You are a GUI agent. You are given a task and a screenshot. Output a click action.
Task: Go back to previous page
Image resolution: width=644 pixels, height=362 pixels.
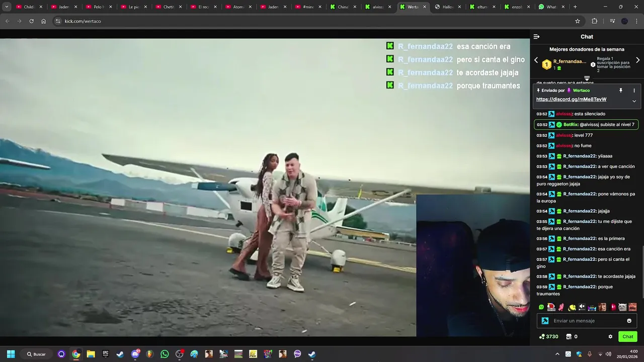(x=7, y=21)
